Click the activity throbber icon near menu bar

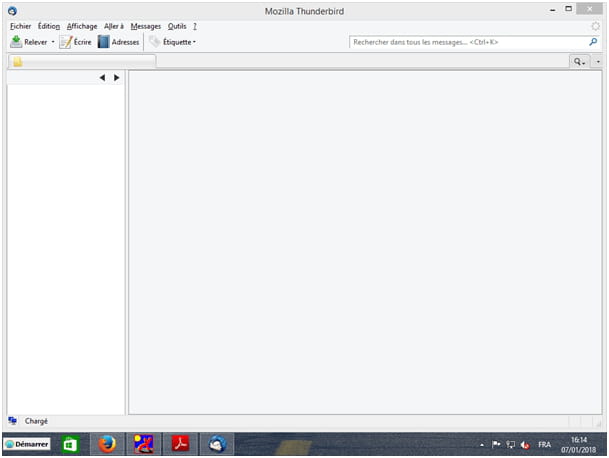(x=595, y=26)
